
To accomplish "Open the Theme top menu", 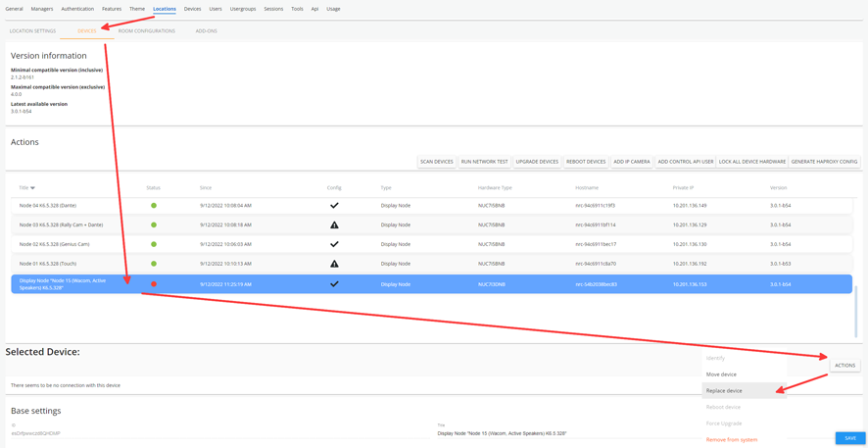I will [137, 9].
